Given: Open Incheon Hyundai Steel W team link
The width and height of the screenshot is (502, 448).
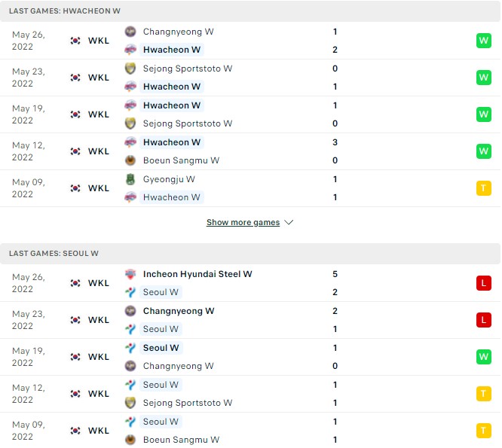Looking at the screenshot, I should [197, 274].
